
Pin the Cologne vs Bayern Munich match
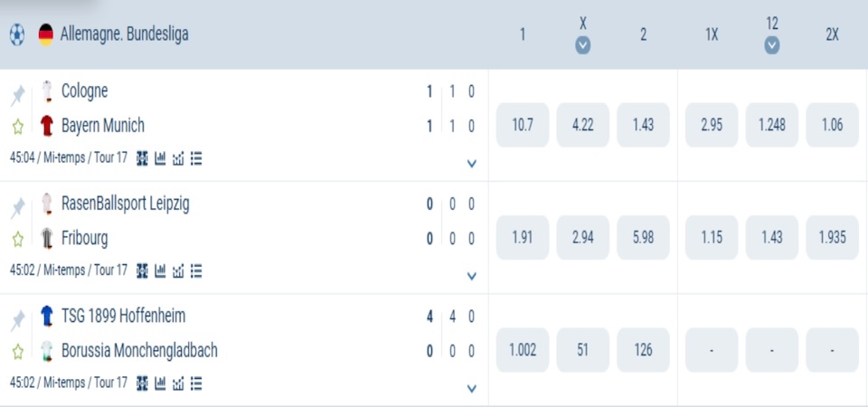point(17,95)
